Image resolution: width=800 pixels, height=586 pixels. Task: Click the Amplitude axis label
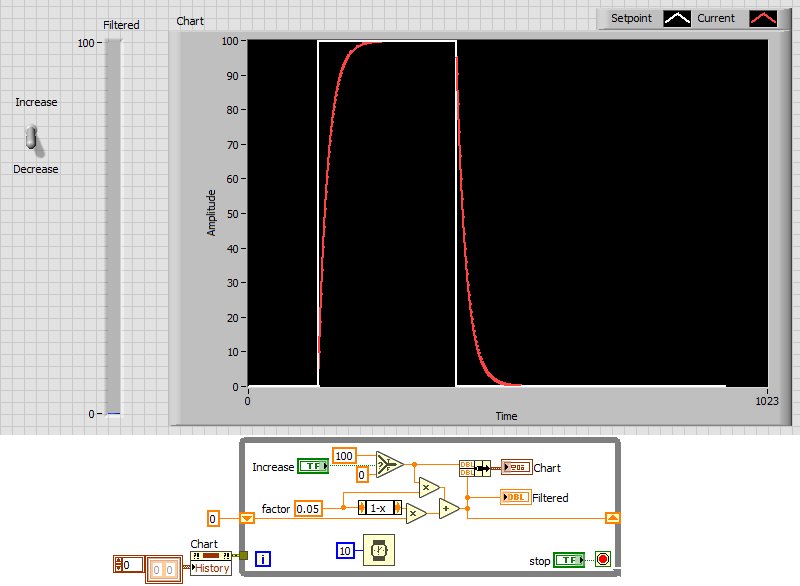211,213
